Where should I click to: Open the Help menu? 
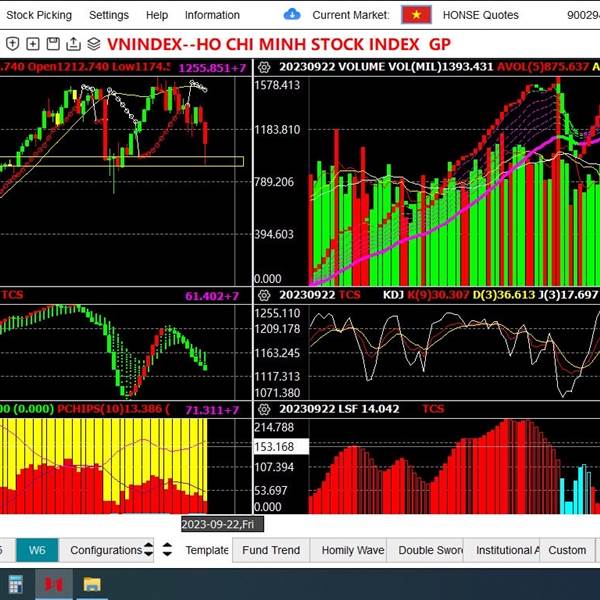(x=157, y=15)
